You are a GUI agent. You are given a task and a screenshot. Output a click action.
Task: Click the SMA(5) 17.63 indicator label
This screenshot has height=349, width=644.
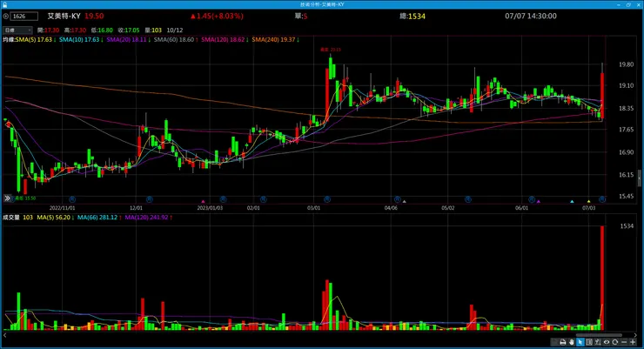point(36,40)
